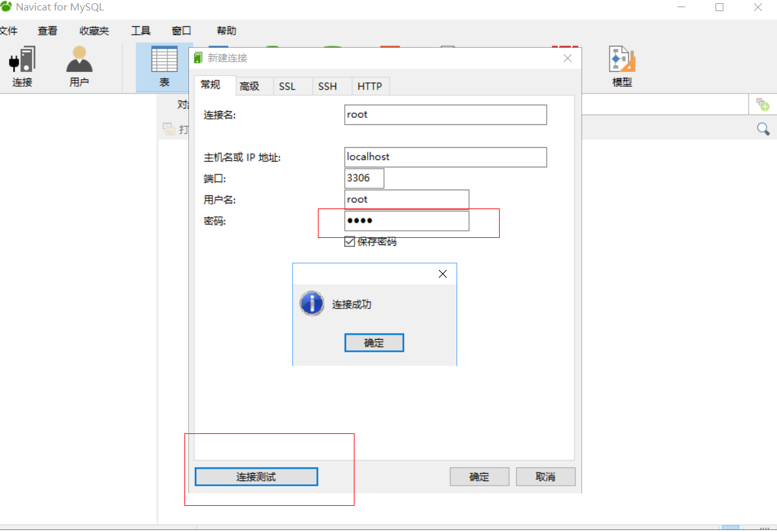
Task: Open the 模型 (Model) toolbar icon
Action: point(622,60)
